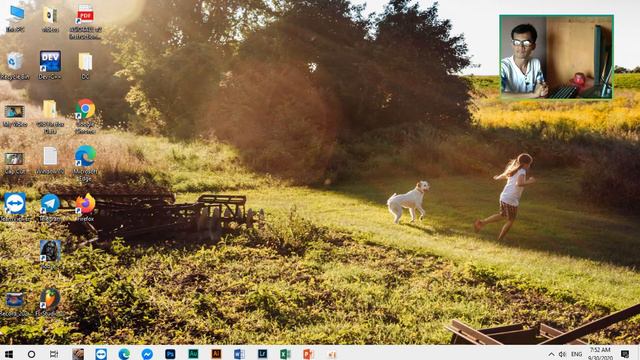Select the Telegram desktop shortcut
Image resolution: width=640 pixels, height=360 pixels.
point(50,204)
